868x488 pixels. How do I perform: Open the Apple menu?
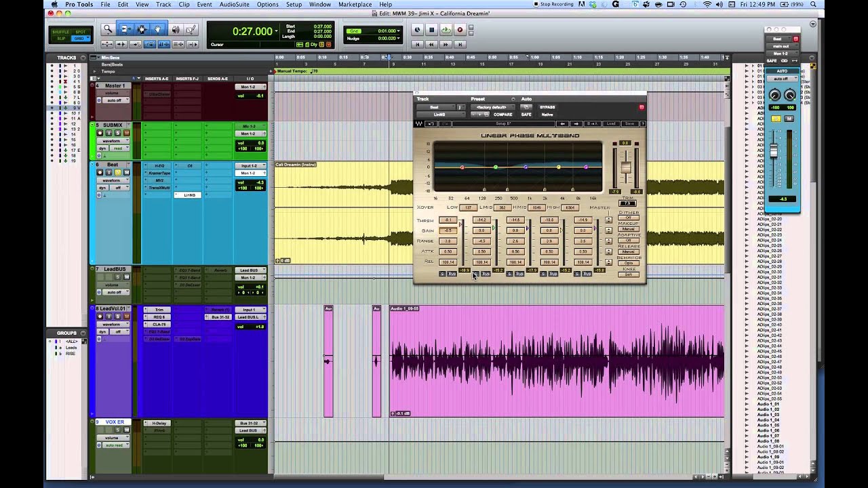click(55, 4)
